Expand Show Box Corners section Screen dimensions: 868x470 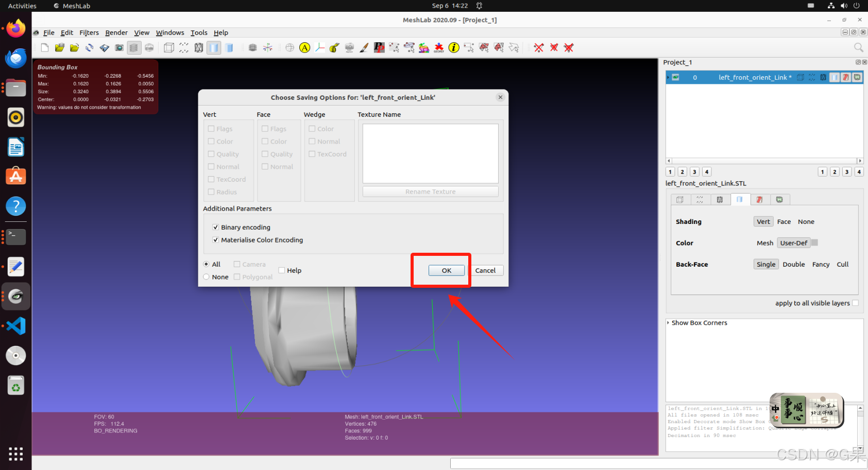pos(668,323)
